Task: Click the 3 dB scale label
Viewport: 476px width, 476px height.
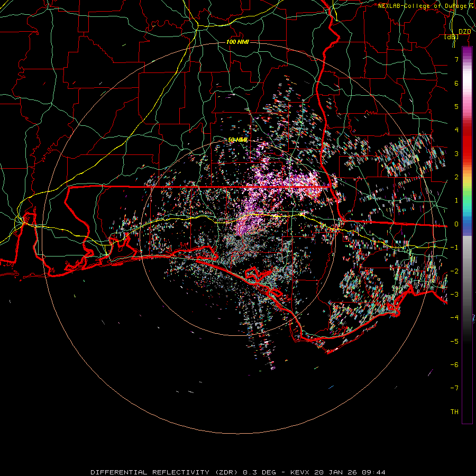Action: point(456,154)
